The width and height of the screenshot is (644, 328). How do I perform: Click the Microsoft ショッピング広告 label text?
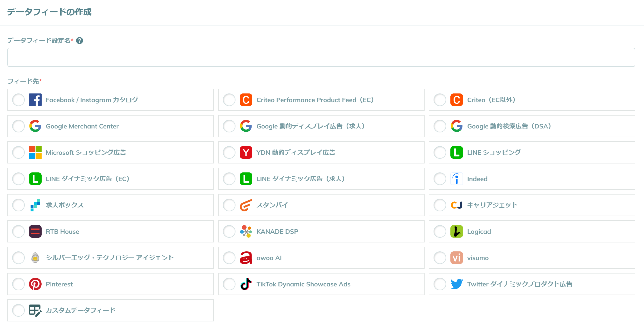click(x=86, y=152)
